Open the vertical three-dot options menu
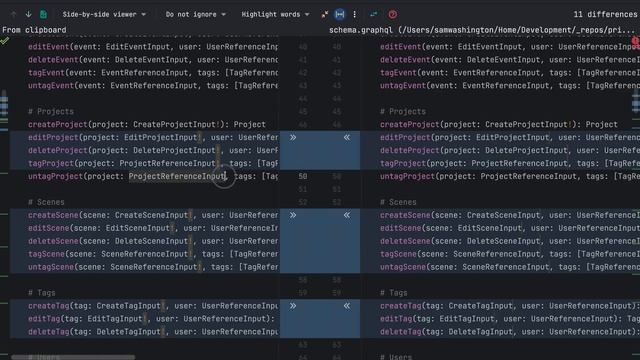The image size is (640, 360). 354,14
